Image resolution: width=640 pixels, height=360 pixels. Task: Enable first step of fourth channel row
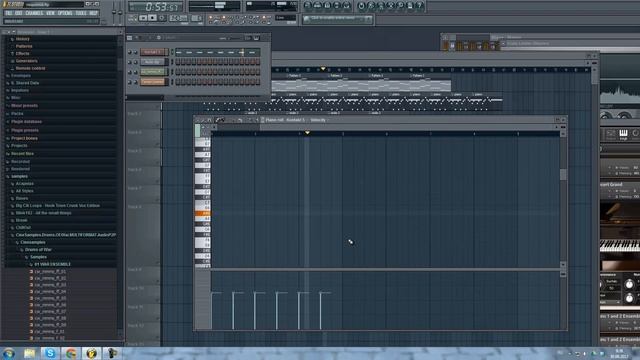pos(178,82)
